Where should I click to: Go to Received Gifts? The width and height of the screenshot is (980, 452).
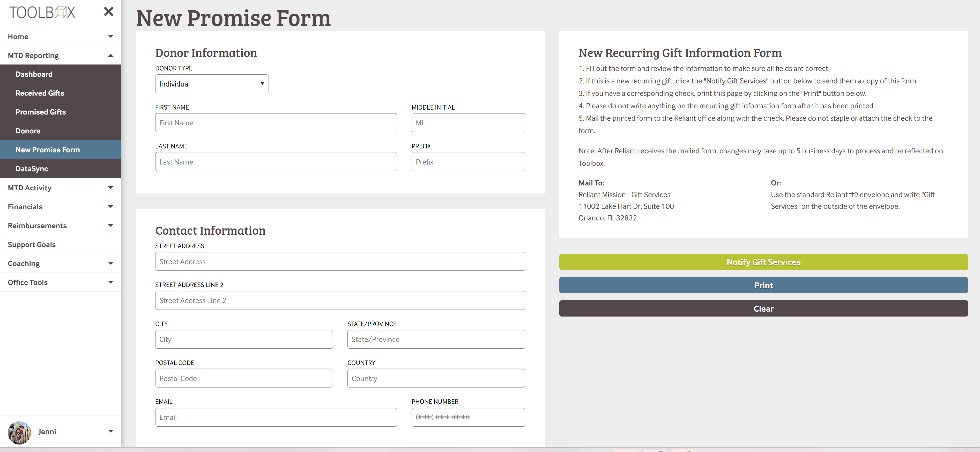click(x=40, y=93)
